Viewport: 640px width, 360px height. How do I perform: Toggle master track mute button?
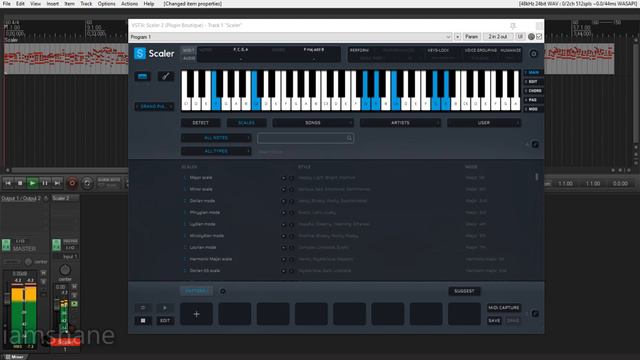(43, 273)
